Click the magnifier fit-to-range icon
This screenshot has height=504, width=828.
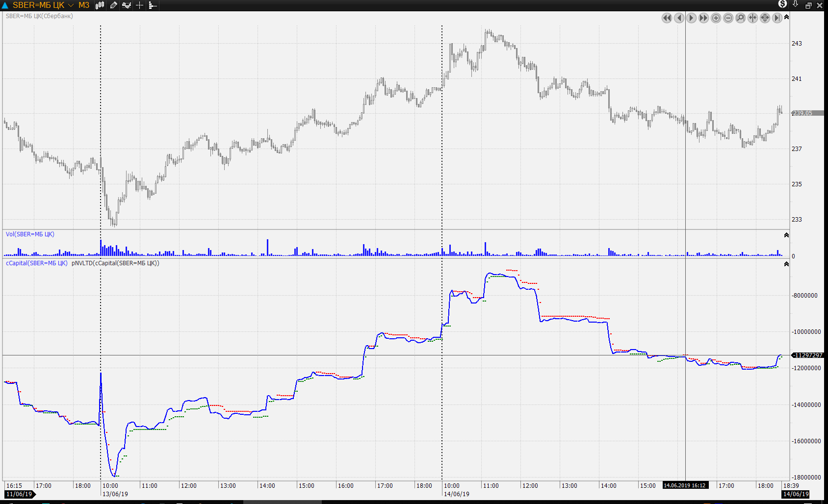(x=740, y=18)
